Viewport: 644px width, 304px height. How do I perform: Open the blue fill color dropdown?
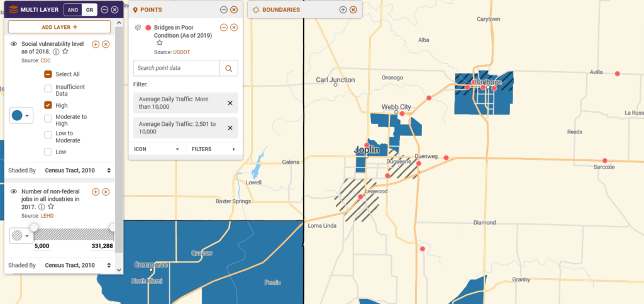(21, 115)
